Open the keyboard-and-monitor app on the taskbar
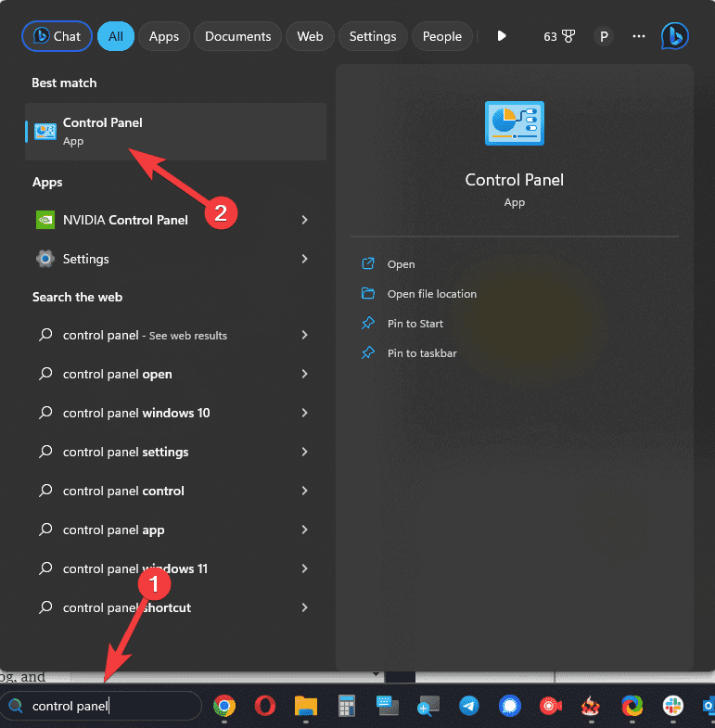Screen dimensions: 715x728 click(388, 706)
